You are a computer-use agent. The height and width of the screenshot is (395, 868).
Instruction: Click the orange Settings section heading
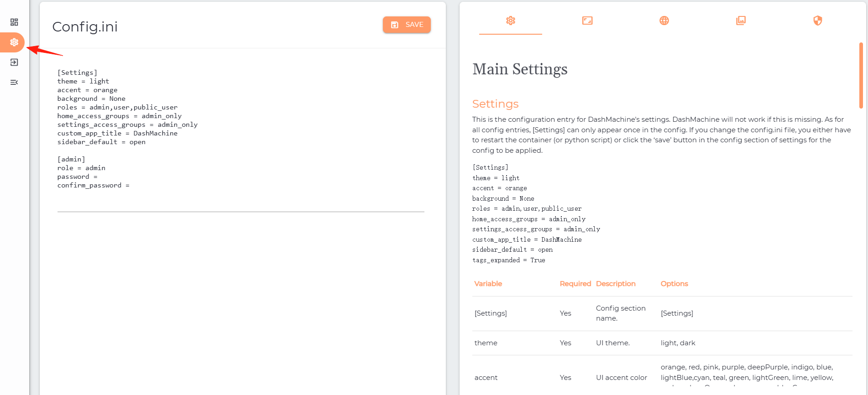tap(495, 104)
